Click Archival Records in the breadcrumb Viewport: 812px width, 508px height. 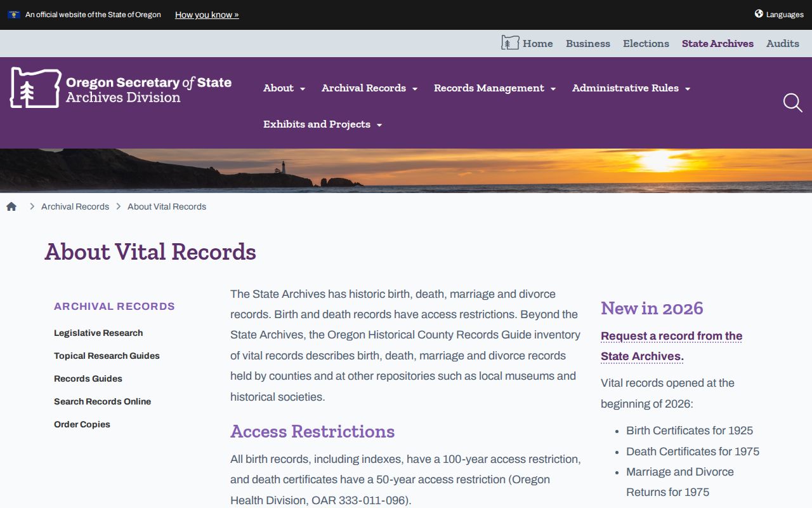click(x=75, y=206)
